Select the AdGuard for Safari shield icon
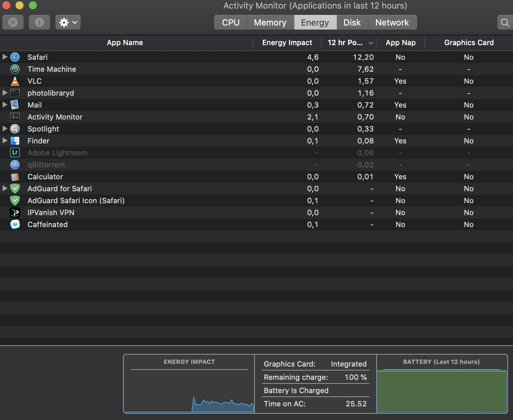This screenshot has height=420, width=513. [x=15, y=189]
